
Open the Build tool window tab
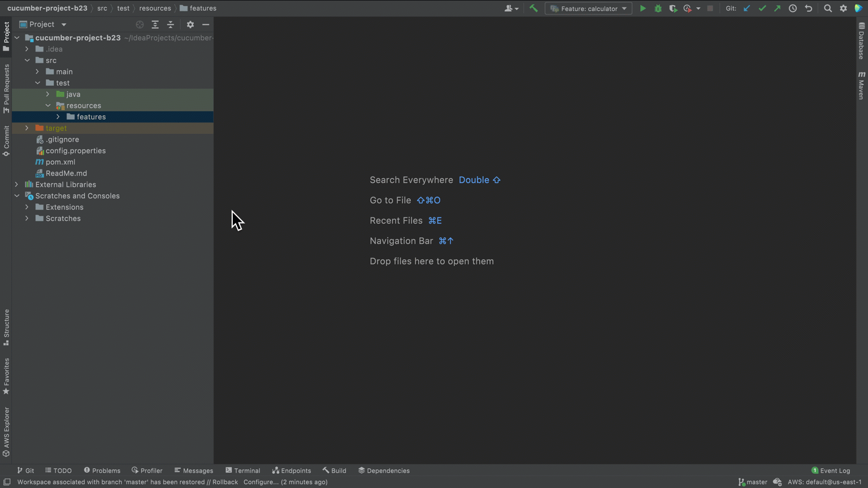pyautogui.click(x=334, y=470)
